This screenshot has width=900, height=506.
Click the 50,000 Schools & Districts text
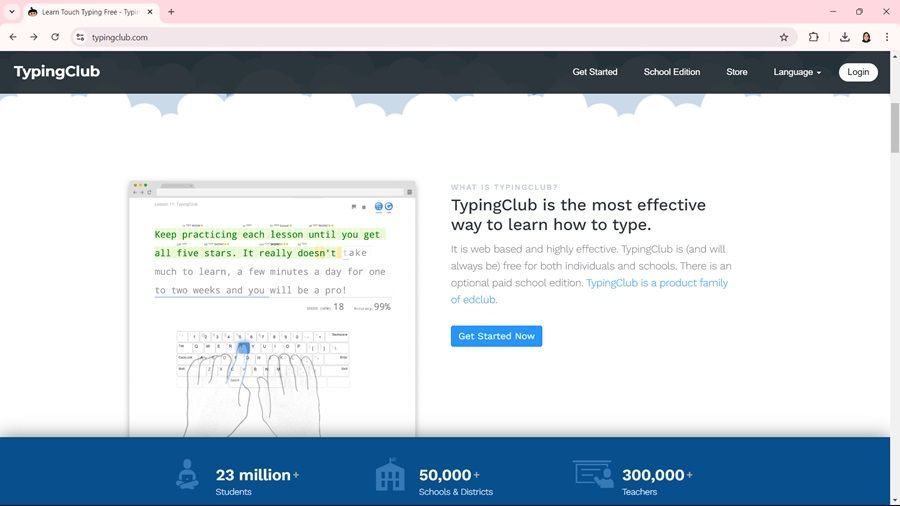[456, 481]
